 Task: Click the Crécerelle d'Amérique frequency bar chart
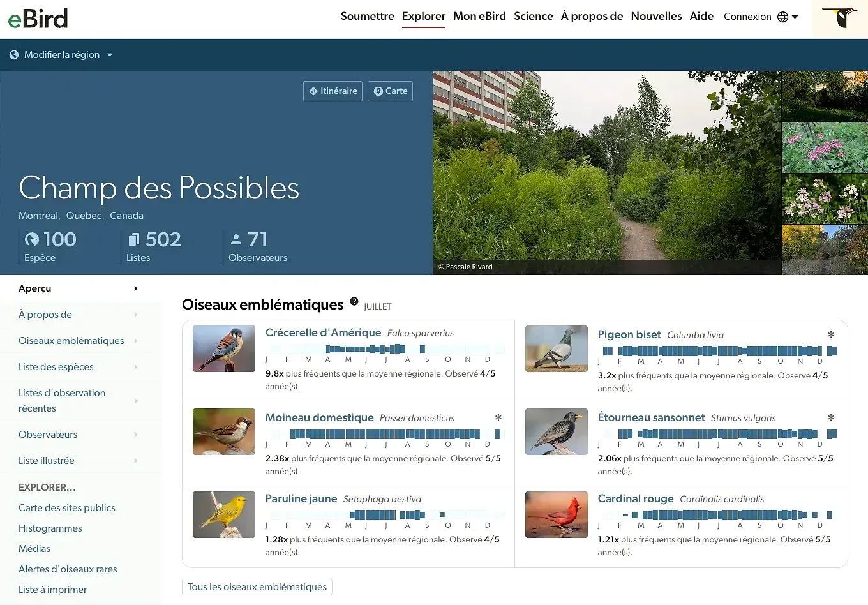click(x=385, y=349)
